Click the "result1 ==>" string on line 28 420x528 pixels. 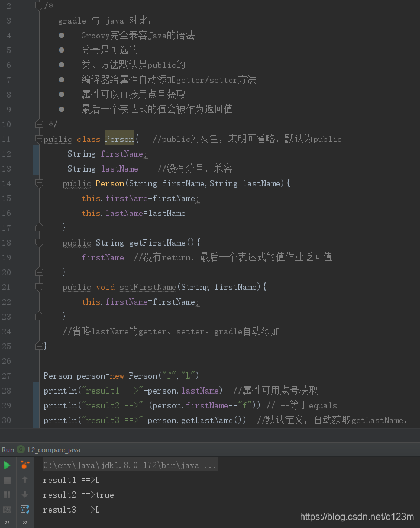tap(112, 391)
